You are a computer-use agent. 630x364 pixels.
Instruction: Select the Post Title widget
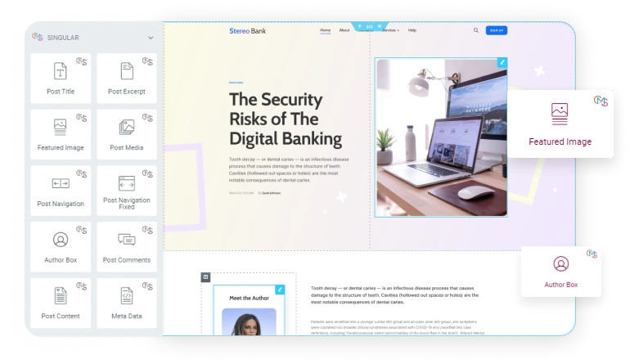tap(61, 79)
